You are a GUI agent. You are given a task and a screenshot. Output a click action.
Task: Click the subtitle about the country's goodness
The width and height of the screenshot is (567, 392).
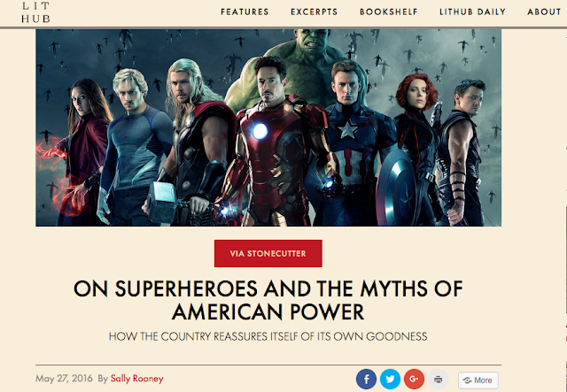(268, 337)
